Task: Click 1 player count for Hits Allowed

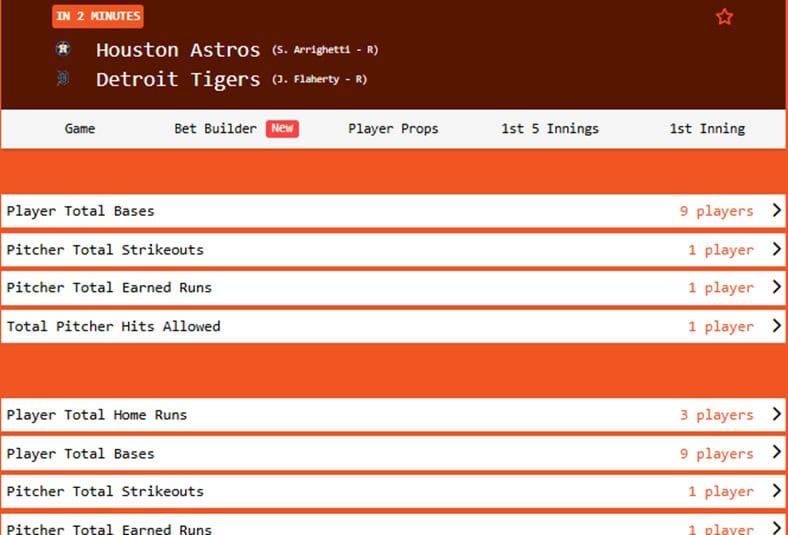Action: coord(721,327)
